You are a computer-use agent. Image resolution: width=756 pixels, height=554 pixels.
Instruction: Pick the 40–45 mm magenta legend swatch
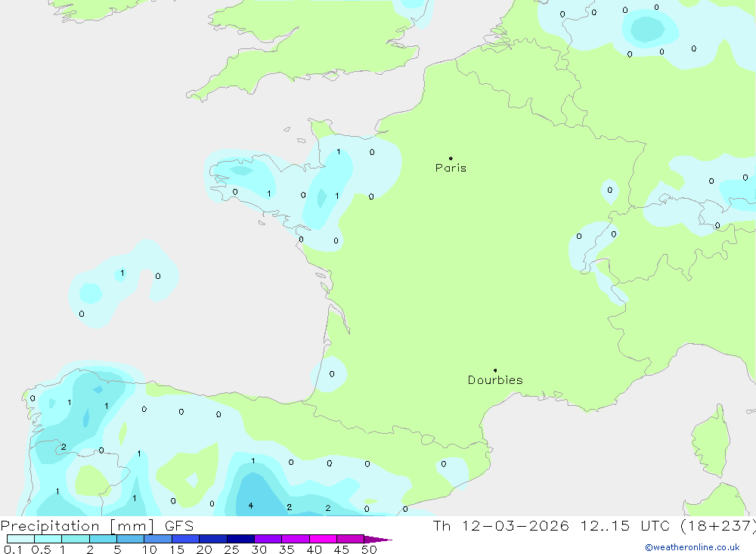[x=323, y=539]
